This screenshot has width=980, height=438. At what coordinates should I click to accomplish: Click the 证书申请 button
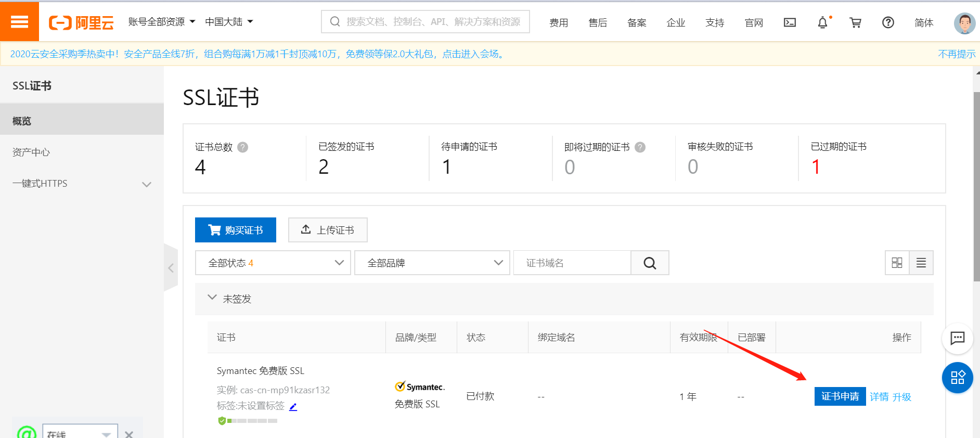click(840, 396)
